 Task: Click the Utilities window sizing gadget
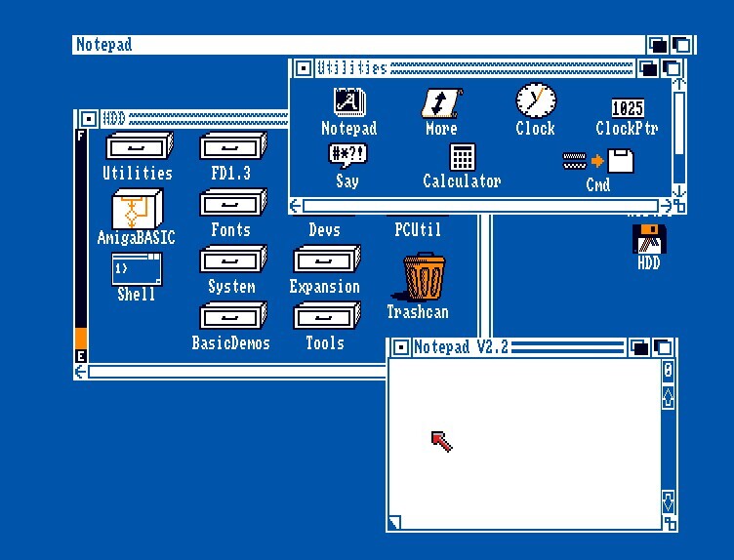pos(679,206)
